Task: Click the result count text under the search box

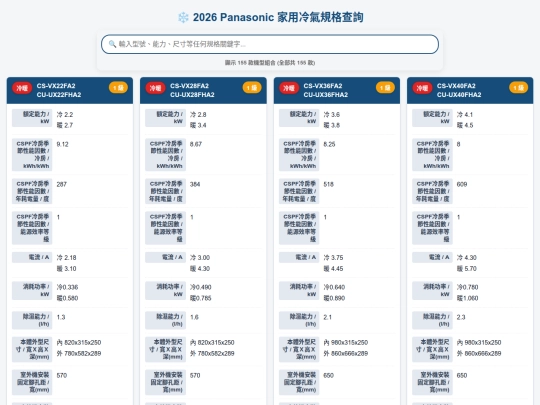Action: tap(270, 63)
